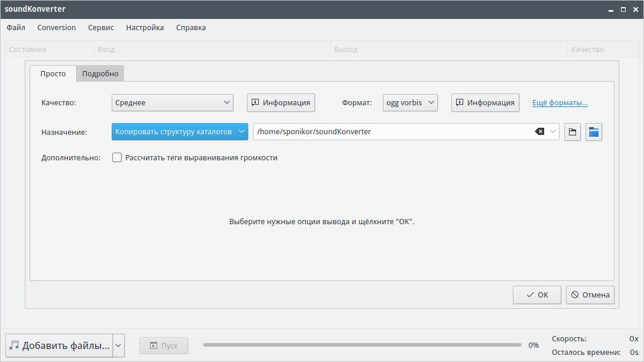This screenshot has width=644, height=362.
Task: Click the clear-path icon in destination field
Action: coord(539,131)
